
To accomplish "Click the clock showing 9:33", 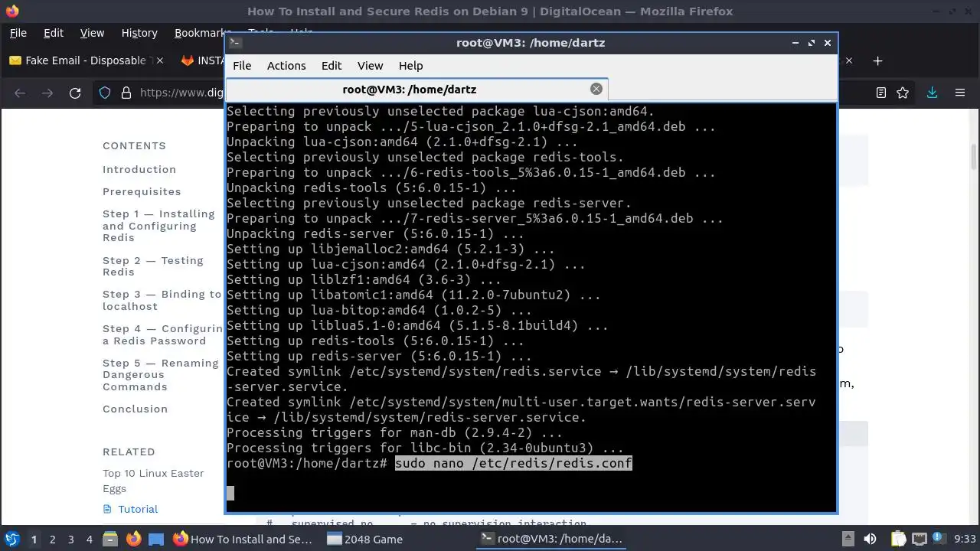I will [x=965, y=539].
